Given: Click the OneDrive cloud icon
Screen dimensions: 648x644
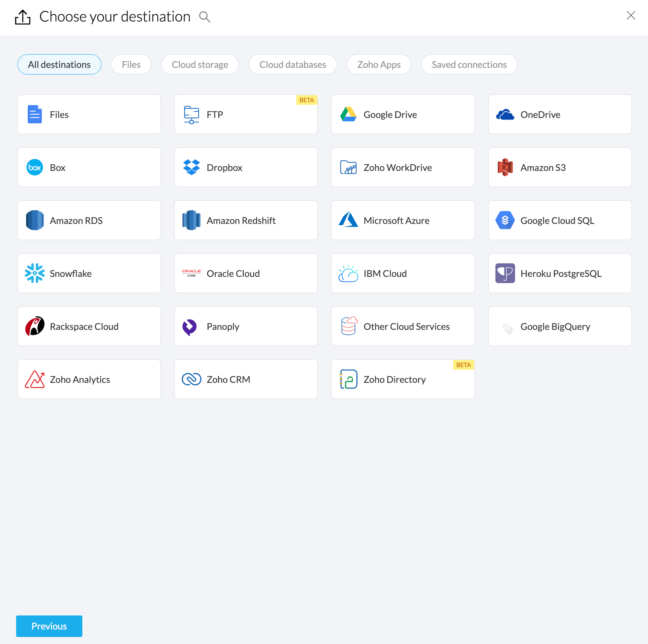Looking at the screenshot, I should tap(505, 115).
